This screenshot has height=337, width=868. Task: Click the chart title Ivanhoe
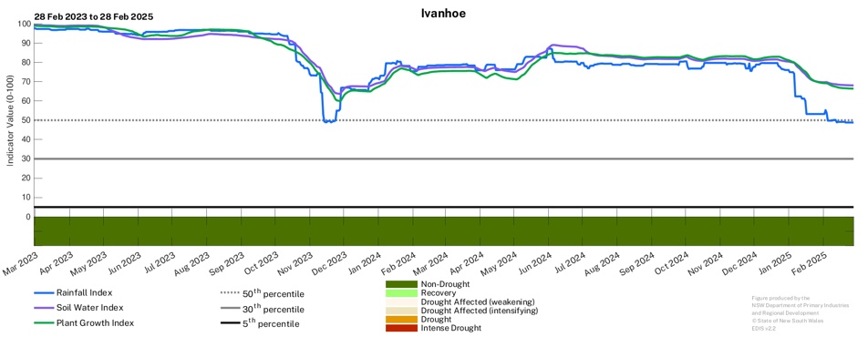(x=443, y=14)
